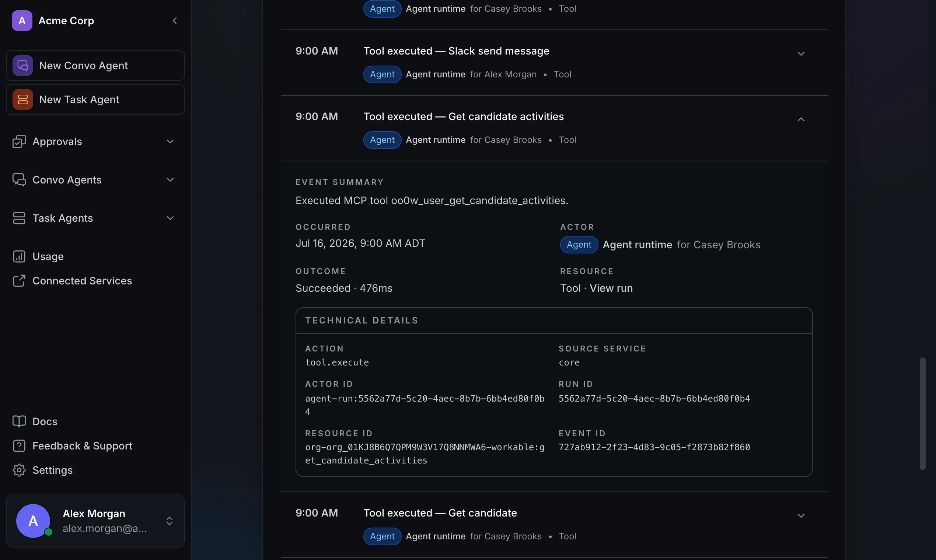Click the Settings gear icon

(19, 470)
